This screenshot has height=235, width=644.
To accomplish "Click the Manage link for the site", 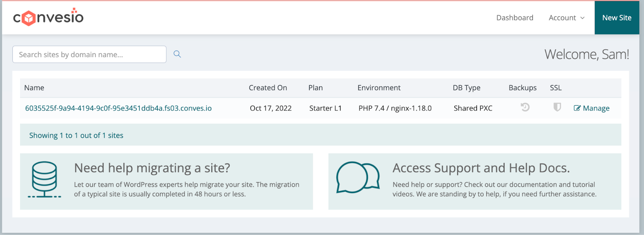I will pyautogui.click(x=596, y=108).
